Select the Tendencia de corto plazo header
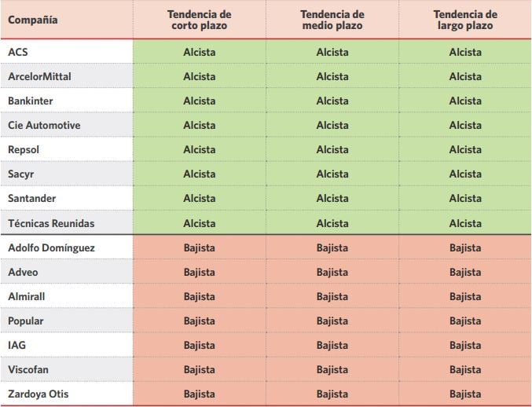The image size is (532, 407). [199, 20]
